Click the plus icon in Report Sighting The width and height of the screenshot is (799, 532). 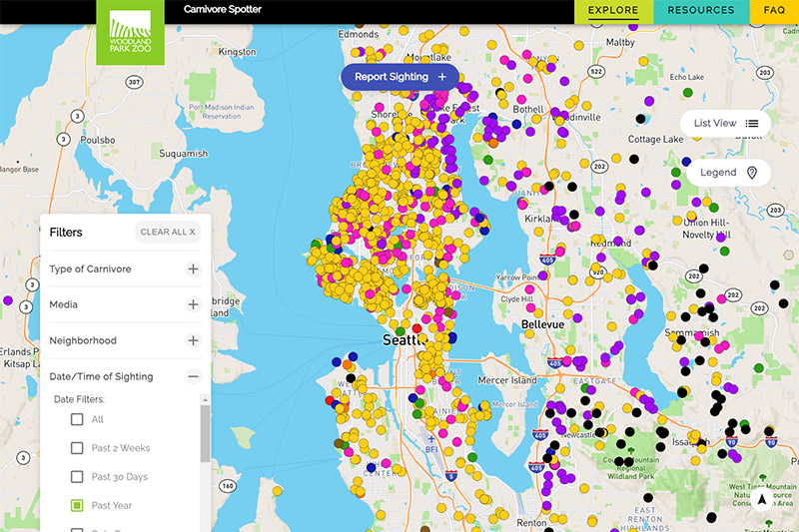[x=441, y=77]
